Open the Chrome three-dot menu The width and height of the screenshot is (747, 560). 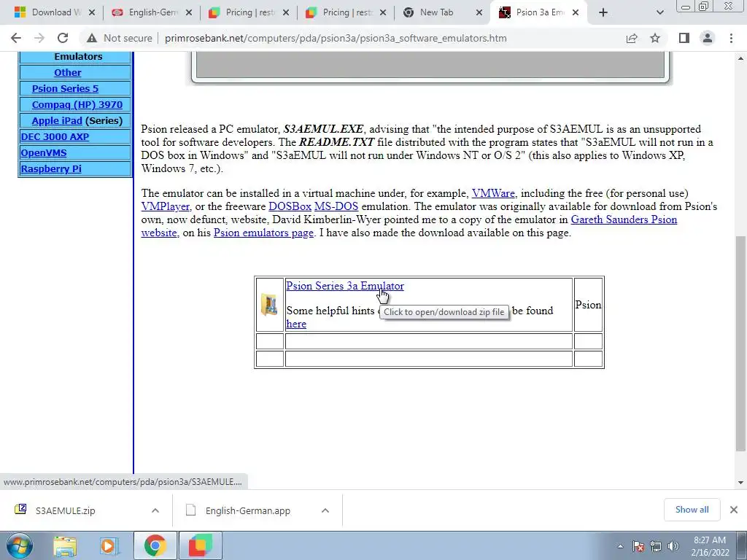pyautogui.click(x=731, y=38)
